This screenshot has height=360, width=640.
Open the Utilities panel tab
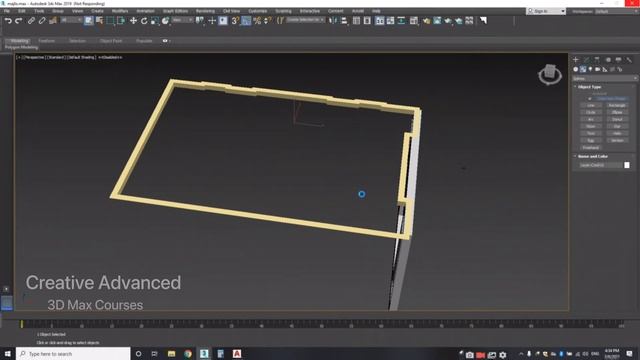[629, 60]
